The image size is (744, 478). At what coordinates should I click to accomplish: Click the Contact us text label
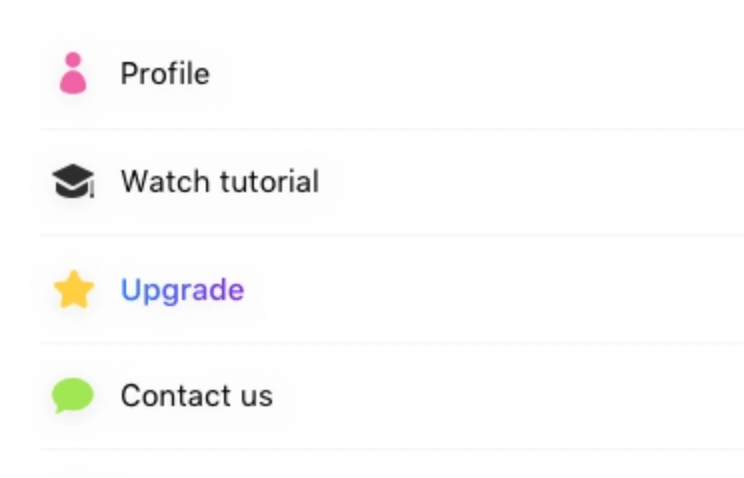(x=196, y=396)
